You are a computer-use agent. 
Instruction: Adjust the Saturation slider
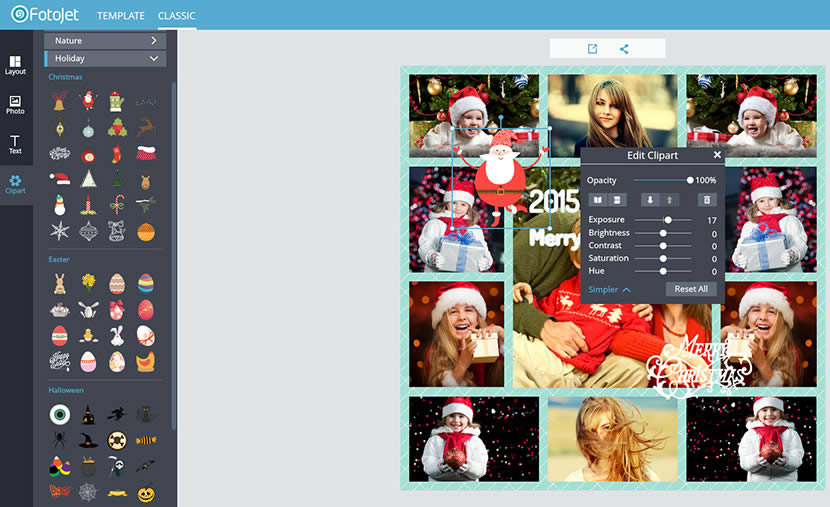[663, 258]
